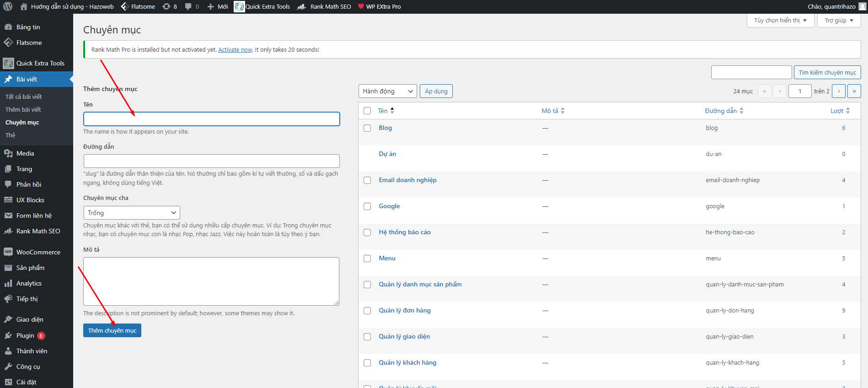Open the Hành động bulk actions dropdown
This screenshot has height=388, width=868.
pyautogui.click(x=387, y=91)
